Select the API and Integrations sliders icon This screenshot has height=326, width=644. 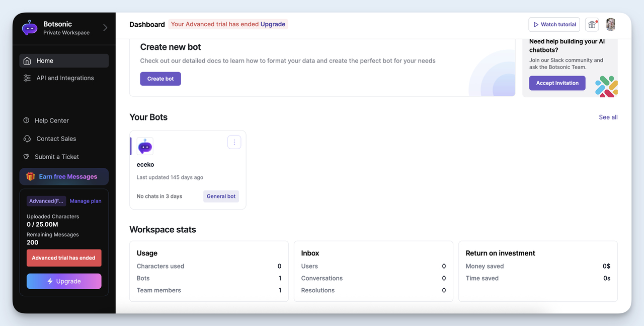[27, 78]
